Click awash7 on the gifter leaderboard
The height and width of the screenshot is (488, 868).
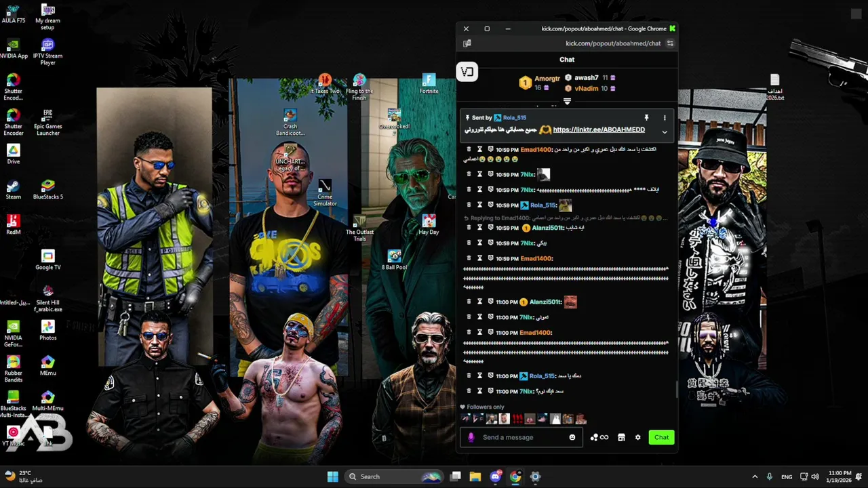point(586,78)
